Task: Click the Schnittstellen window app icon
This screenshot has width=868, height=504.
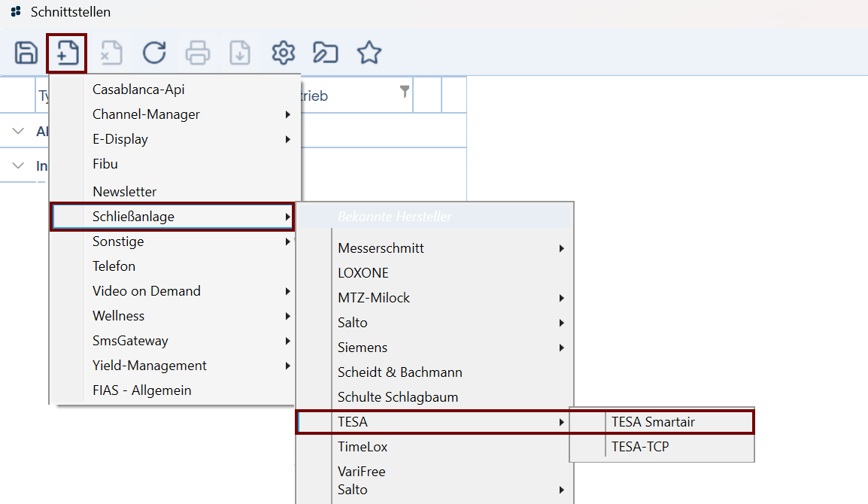Action: pos(16,11)
